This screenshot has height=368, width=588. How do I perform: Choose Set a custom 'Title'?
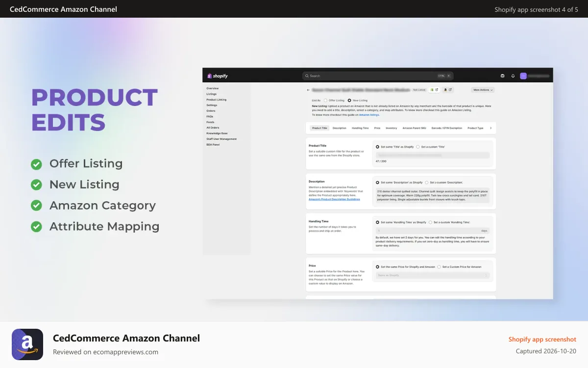pos(418,147)
